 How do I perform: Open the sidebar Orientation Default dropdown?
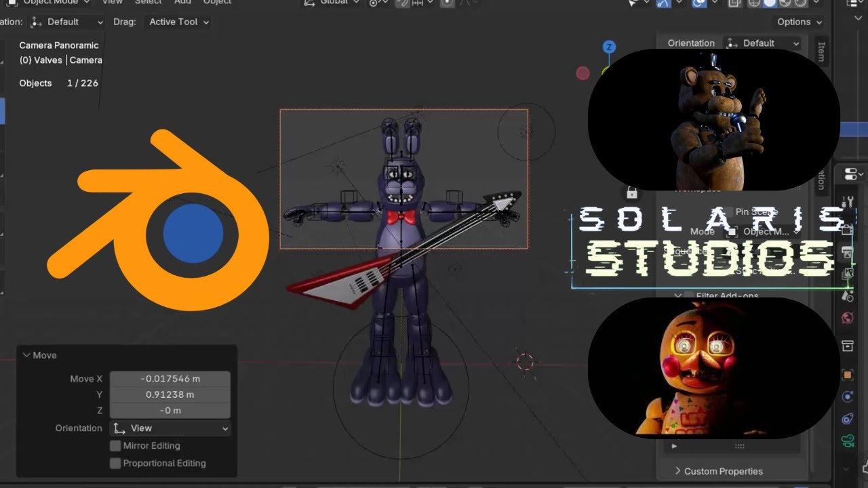point(762,43)
